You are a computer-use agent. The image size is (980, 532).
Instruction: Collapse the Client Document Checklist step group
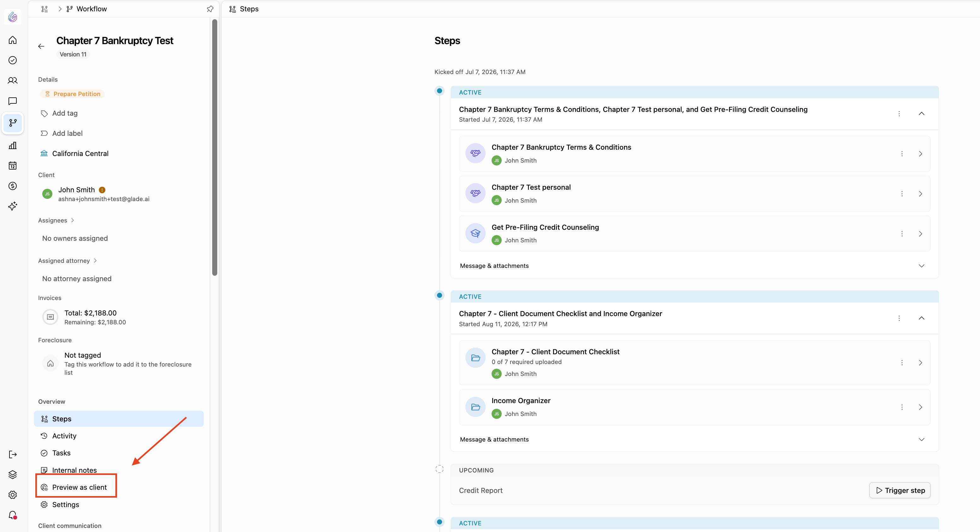tap(921, 318)
